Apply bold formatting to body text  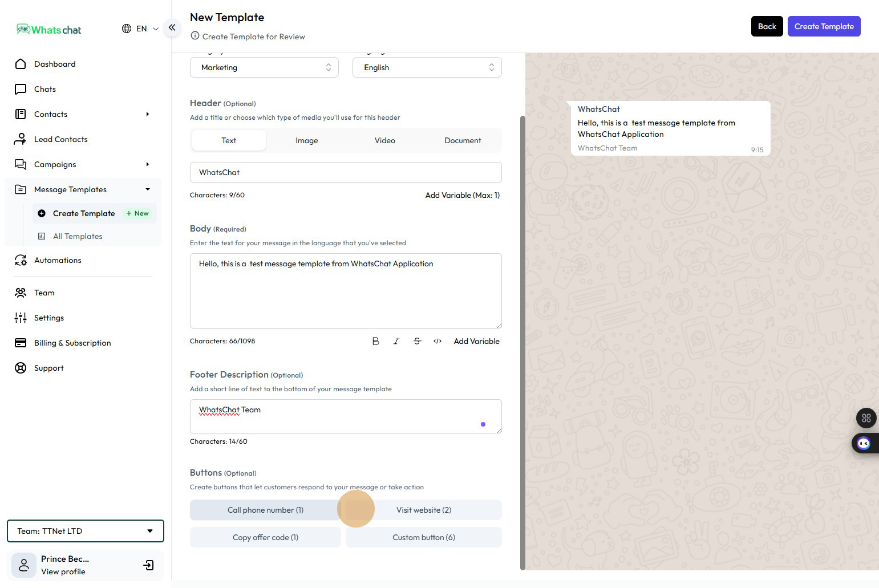375,341
